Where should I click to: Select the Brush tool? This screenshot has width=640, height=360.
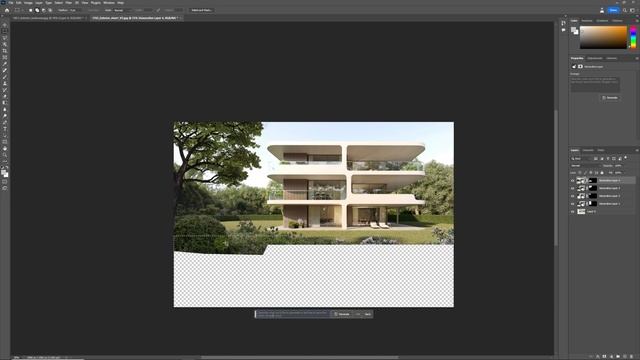[x=5, y=77]
